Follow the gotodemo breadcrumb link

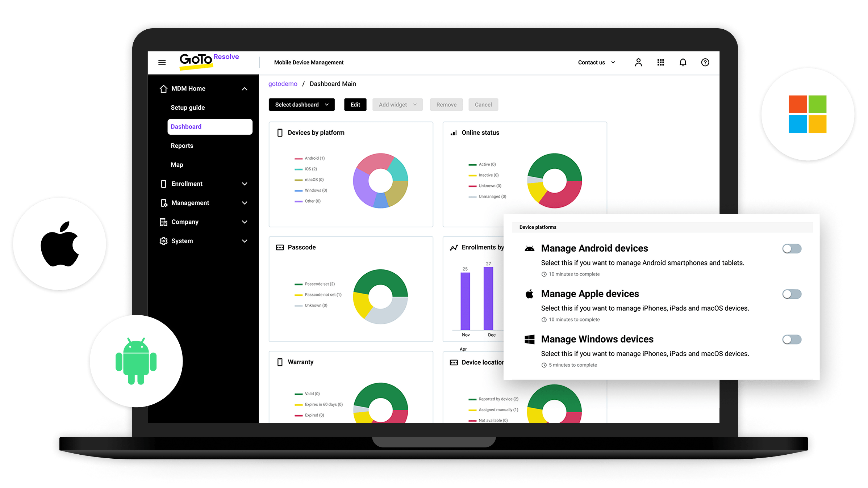click(283, 84)
